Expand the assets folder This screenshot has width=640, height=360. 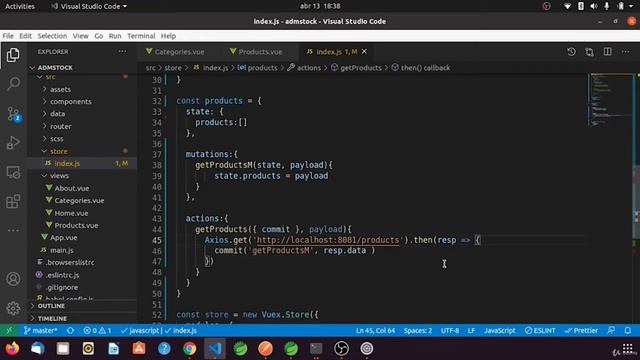(60, 89)
